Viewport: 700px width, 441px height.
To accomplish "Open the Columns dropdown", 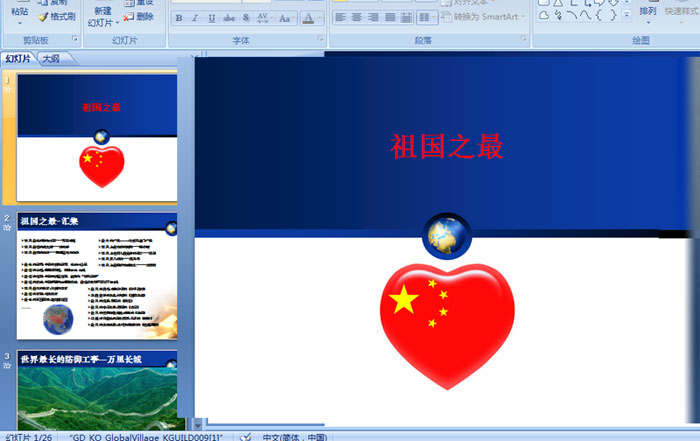I will (427, 17).
